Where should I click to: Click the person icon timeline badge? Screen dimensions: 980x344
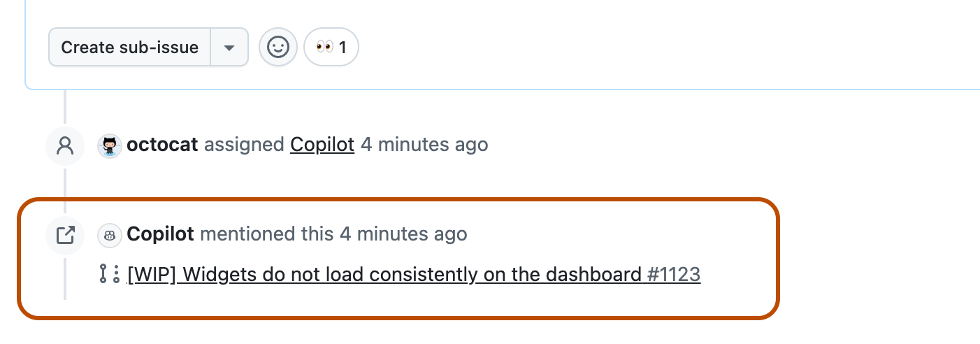point(65,145)
